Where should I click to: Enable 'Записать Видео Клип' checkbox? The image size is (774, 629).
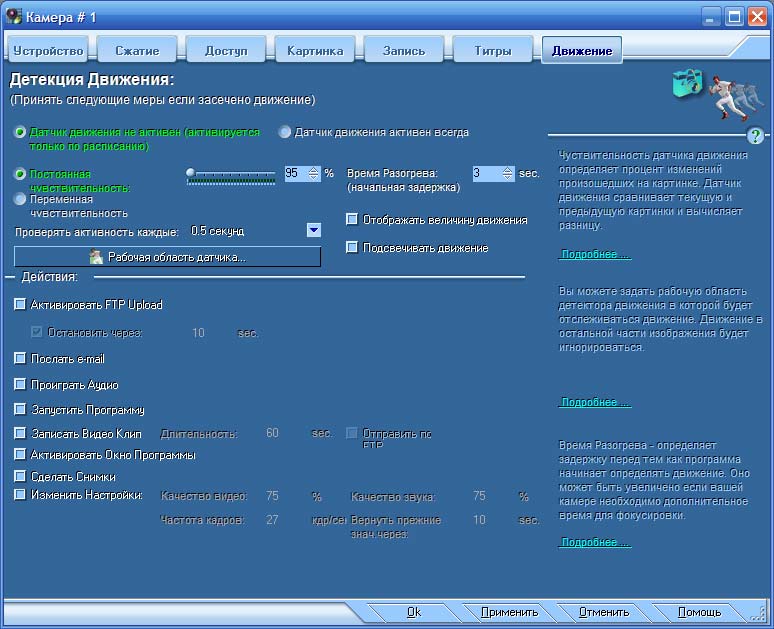click(20, 433)
